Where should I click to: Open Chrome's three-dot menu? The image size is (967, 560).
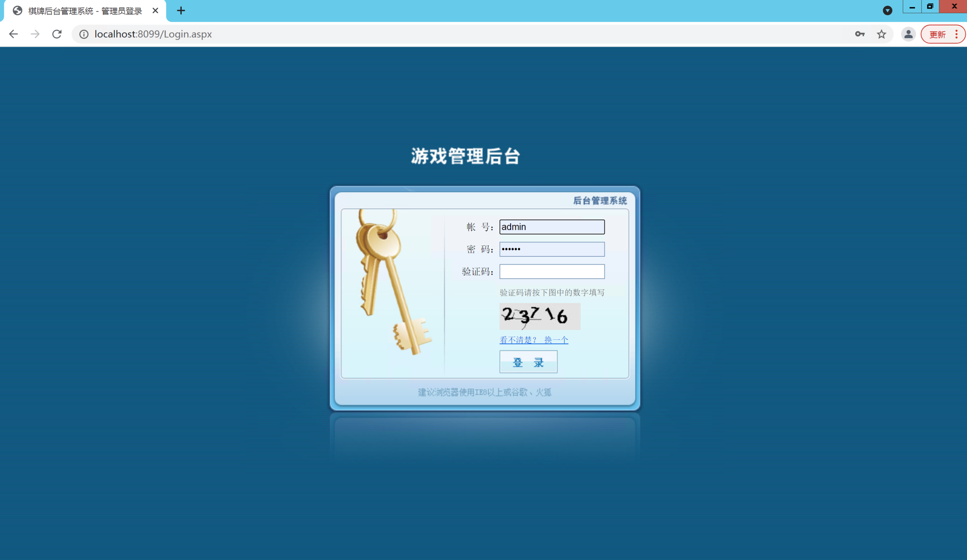click(957, 34)
